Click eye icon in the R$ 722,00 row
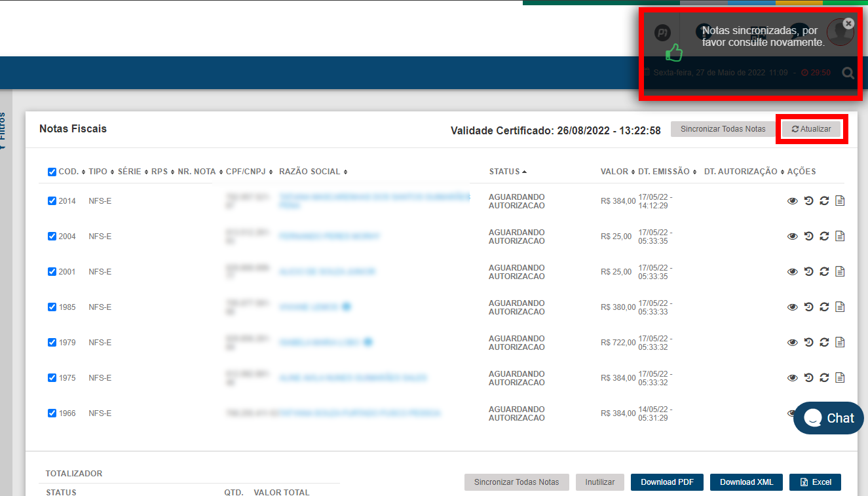 tap(792, 343)
